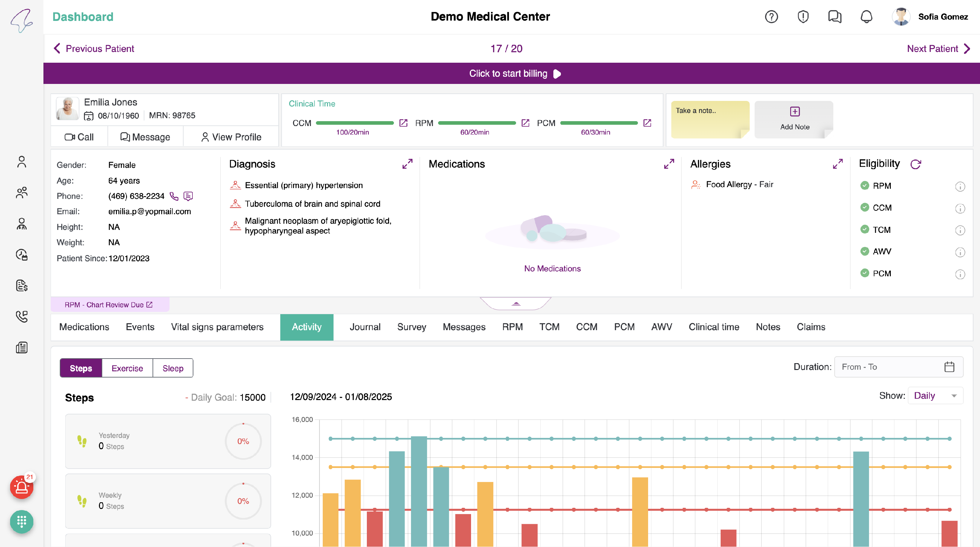Refresh Eligibility with the reload icon
Viewport: 980px width, 547px height.
pos(916,164)
